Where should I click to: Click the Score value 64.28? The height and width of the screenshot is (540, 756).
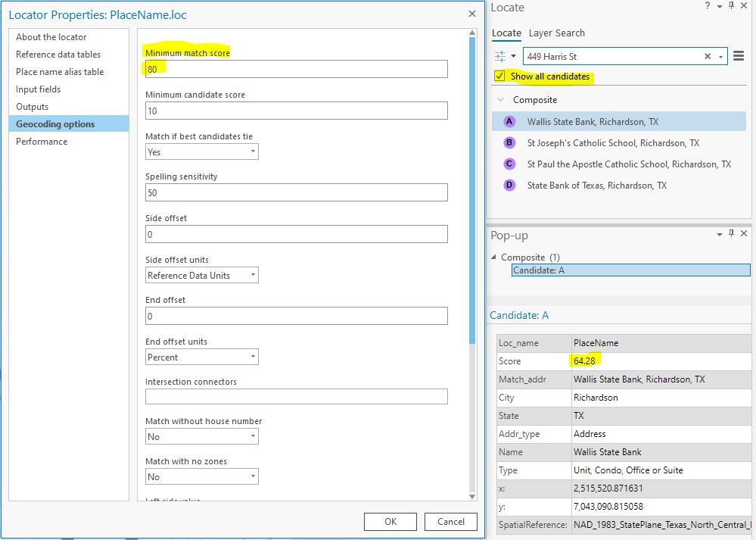tap(584, 361)
